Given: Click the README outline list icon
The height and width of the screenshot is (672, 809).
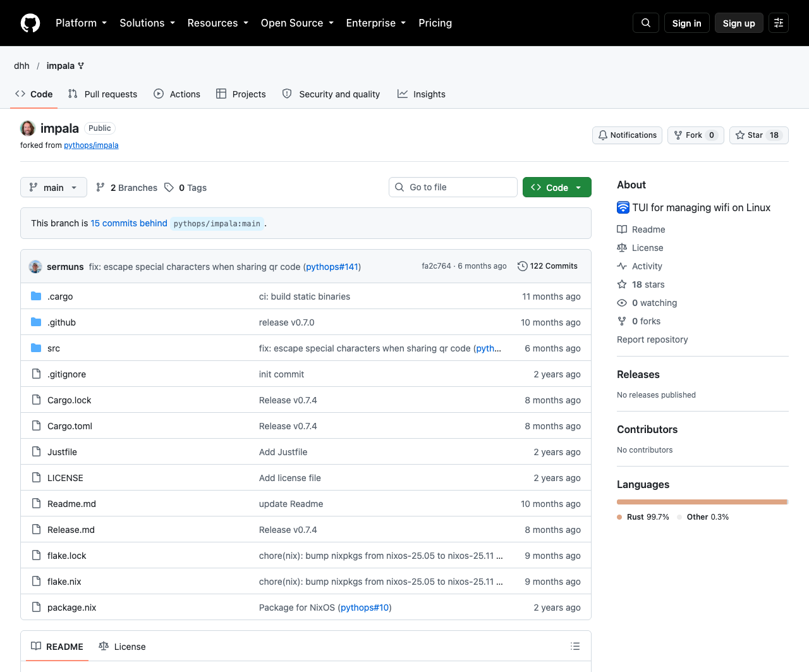Looking at the screenshot, I should pyautogui.click(x=575, y=646).
